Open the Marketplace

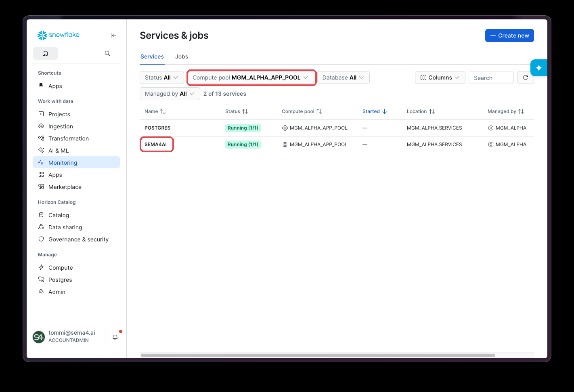[x=76, y=187]
